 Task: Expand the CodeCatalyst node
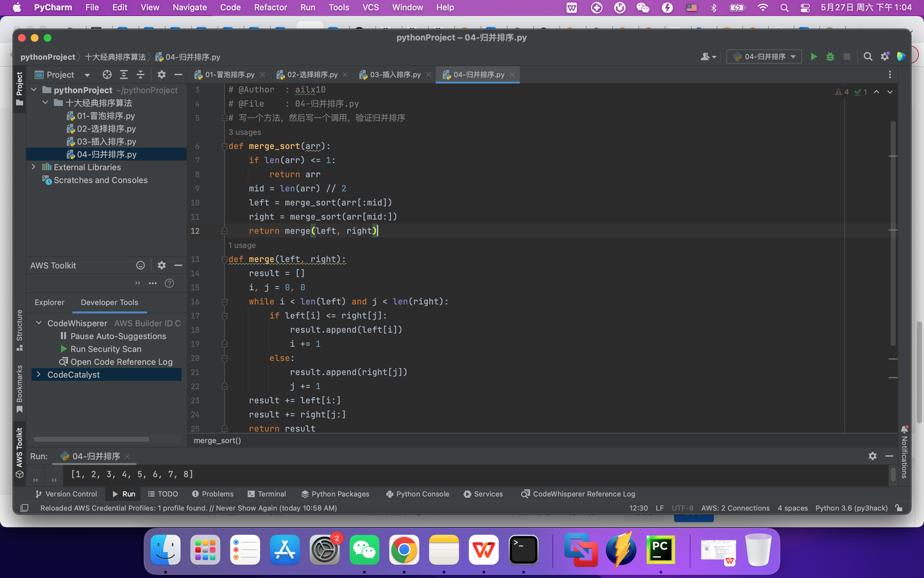(39, 374)
